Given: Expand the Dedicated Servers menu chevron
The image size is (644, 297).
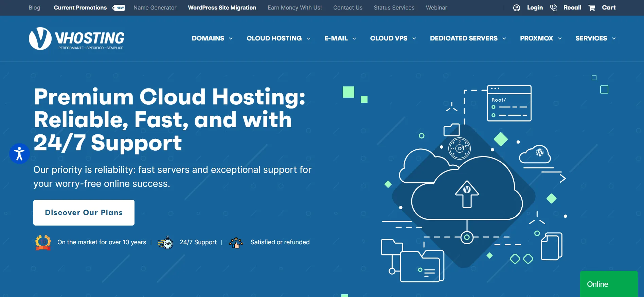Looking at the screenshot, I should point(504,38).
